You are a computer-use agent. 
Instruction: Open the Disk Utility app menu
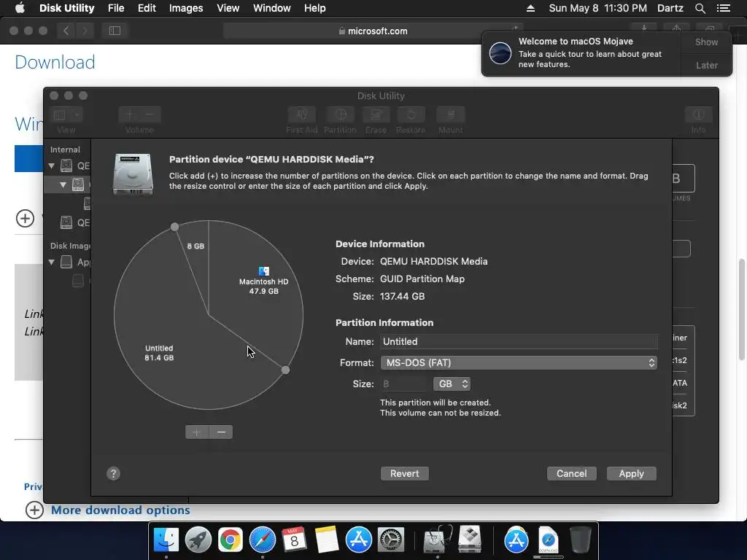66,8
